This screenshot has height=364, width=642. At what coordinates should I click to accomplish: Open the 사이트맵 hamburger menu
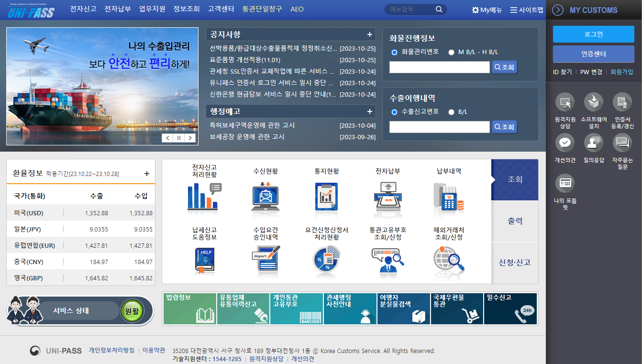pyautogui.click(x=527, y=10)
